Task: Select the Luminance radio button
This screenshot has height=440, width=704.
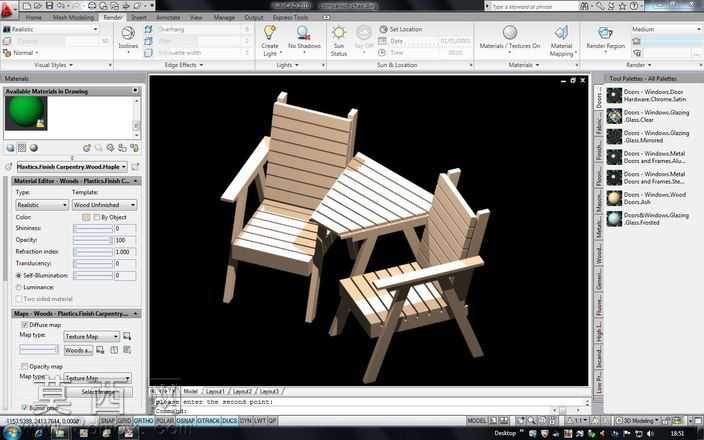Action: 19,287
